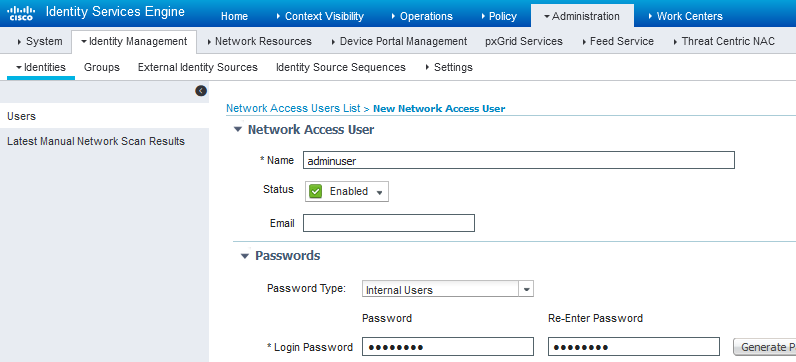Select Users in the left sidebar

(x=104, y=116)
